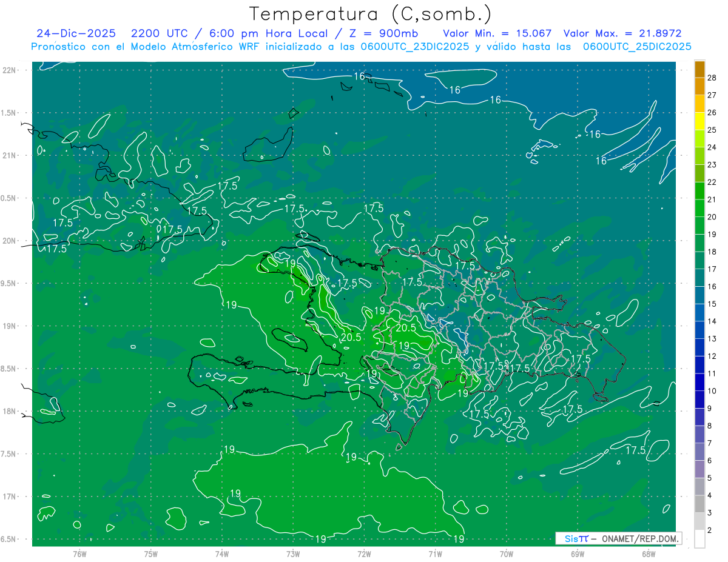Click the dark blue legend band between 10 and 11
Image resolution: width=728 pixels, height=562 pixels.
pos(699,383)
